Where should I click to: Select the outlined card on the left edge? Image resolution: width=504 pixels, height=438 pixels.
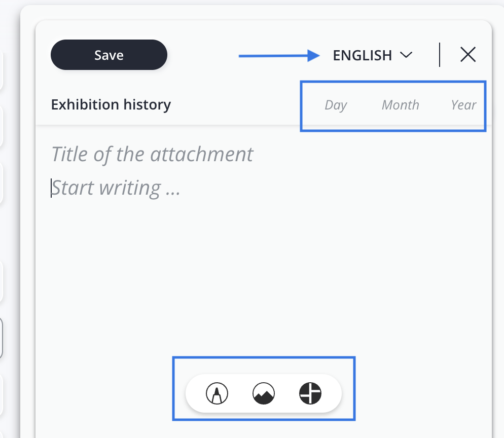tap(2, 338)
